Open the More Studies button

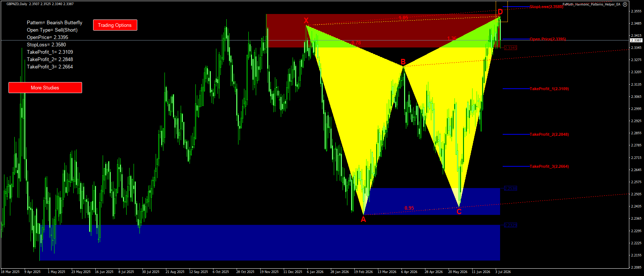tap(45, 88)
